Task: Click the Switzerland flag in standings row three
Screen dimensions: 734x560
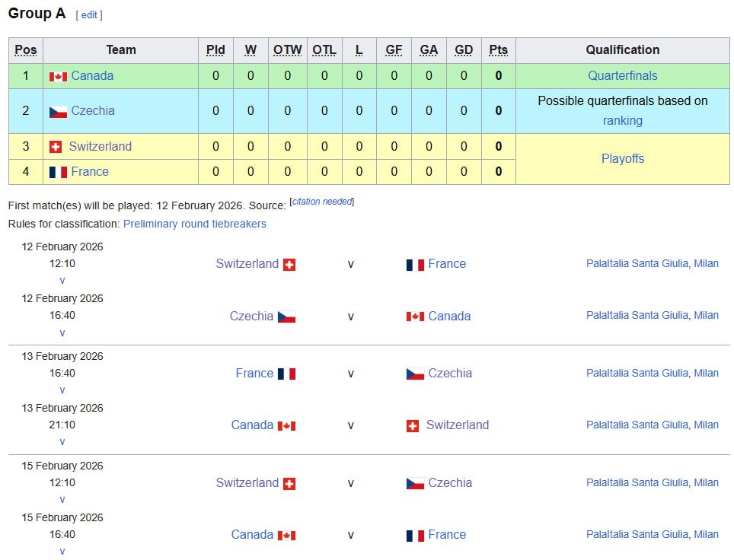Action: pyautogui.click(x=56, y=147)
